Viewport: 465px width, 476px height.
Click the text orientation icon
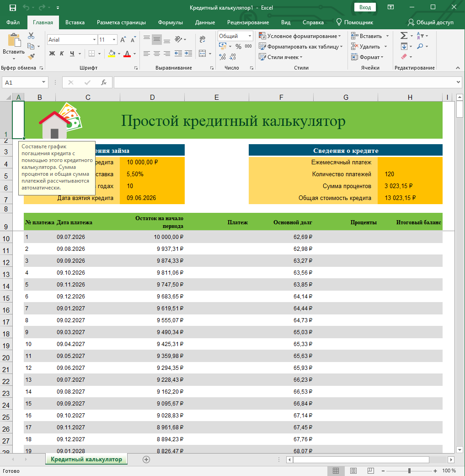[178, 39]
